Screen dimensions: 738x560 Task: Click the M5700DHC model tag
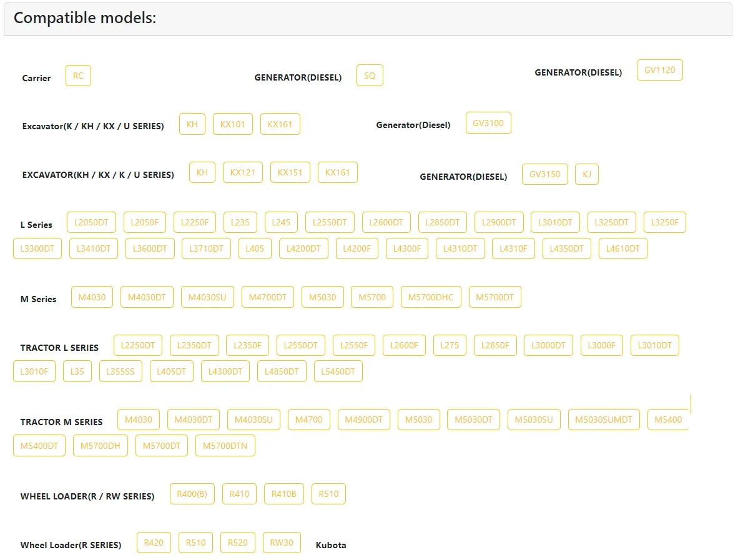tap(431, 297)
